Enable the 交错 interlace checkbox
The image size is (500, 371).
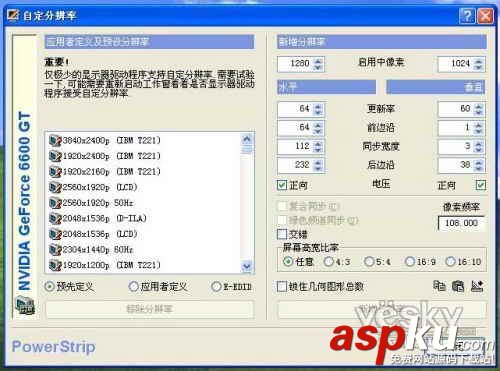click(x=282, y=234)
